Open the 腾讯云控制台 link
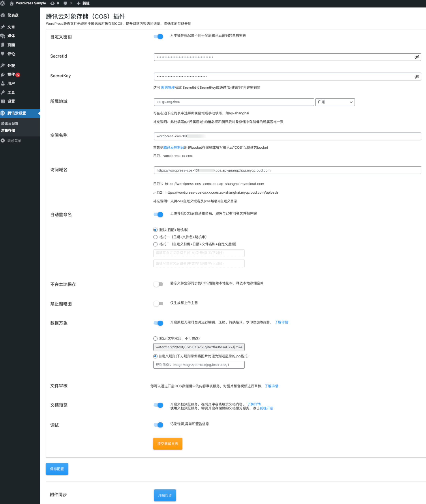Screen dimensions: 426x504 (x=174, y=147)
